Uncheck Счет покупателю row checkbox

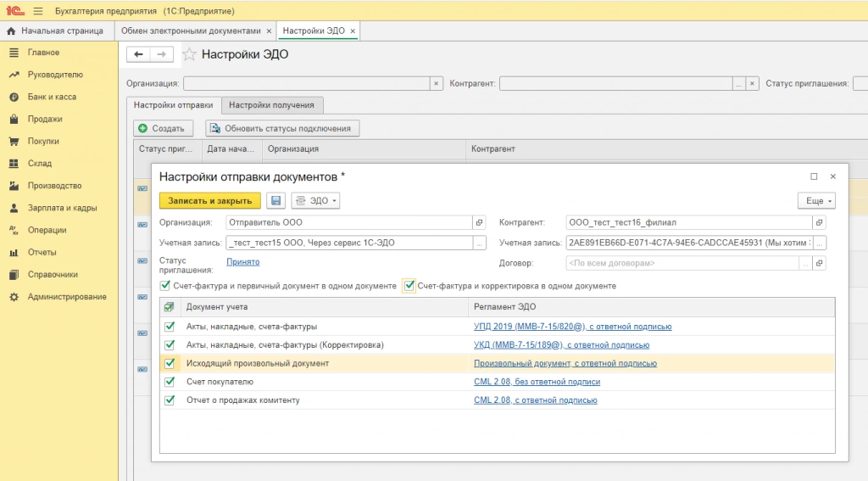(170, 382)
